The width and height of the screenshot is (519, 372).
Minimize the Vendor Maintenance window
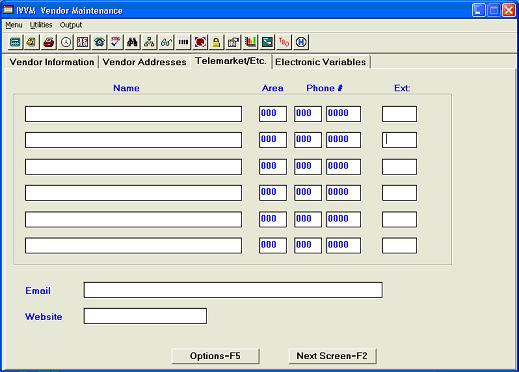click(478, 10)
